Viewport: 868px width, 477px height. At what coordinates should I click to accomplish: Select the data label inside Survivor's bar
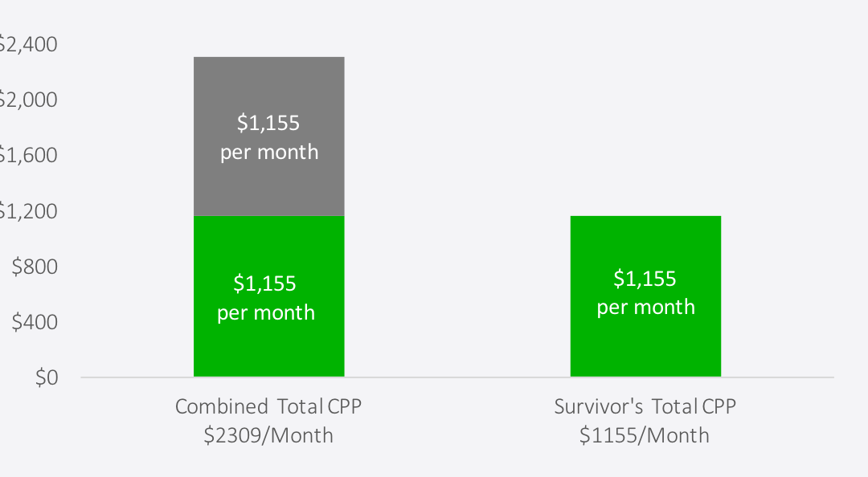point(645,293)
